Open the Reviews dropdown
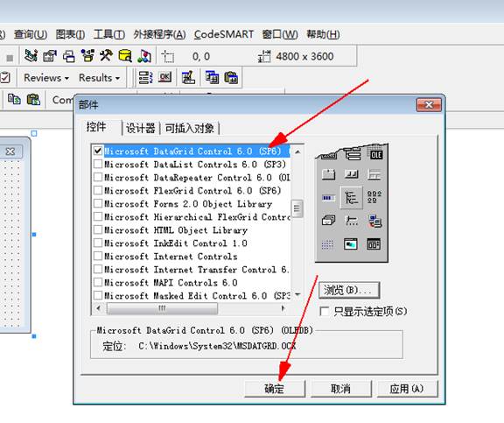The height and width of the screenshot is (423, 504). pyautogui.click(x=46, y=78)
